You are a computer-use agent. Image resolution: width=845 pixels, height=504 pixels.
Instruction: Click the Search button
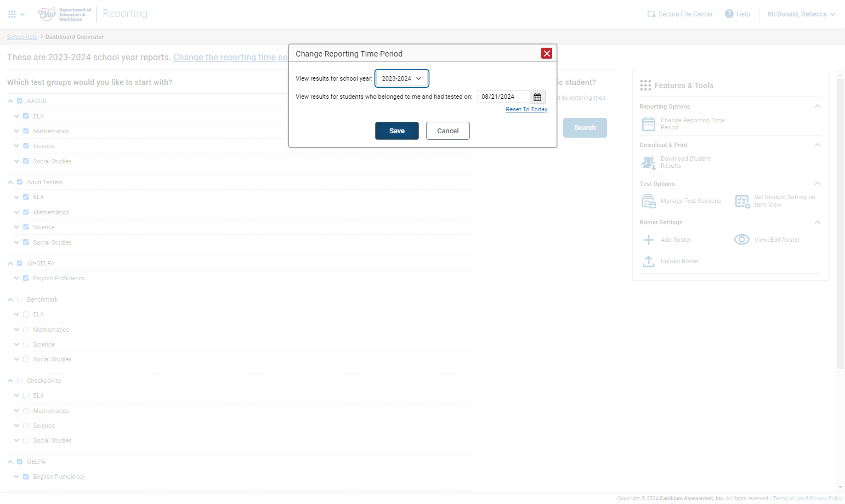585,128
